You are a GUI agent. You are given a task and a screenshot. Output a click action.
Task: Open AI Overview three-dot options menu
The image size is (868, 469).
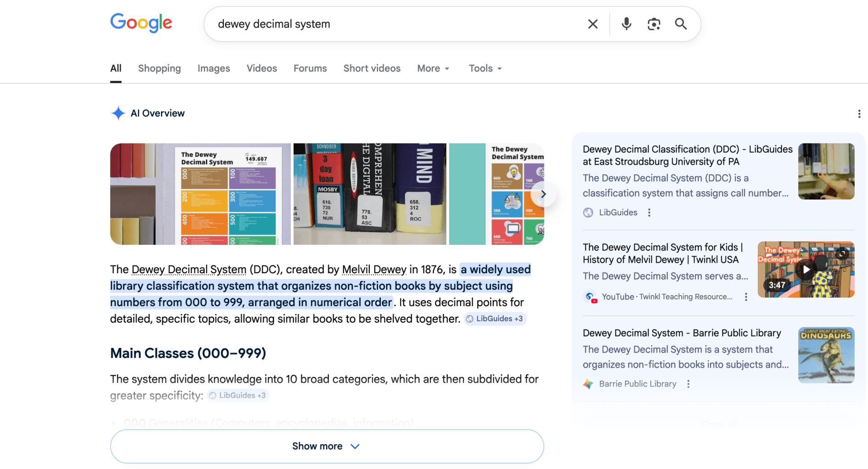click(x=859, y=114)
